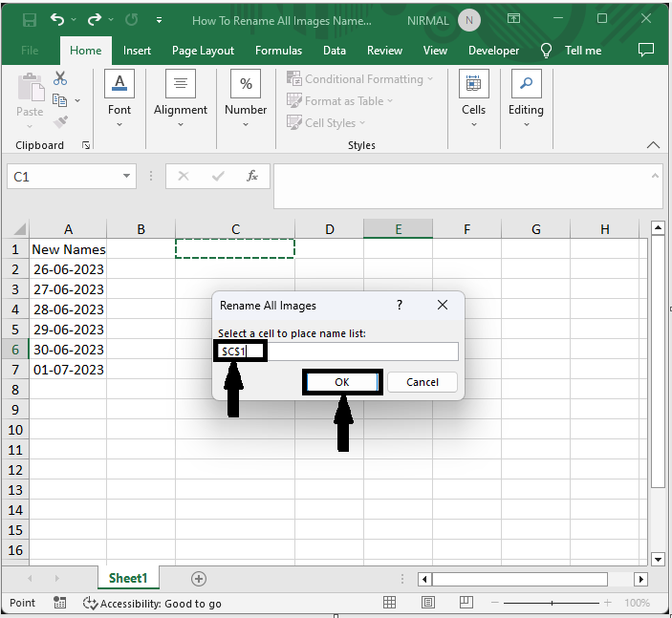Open Ribbon Display Options

(x=513, y=18)
